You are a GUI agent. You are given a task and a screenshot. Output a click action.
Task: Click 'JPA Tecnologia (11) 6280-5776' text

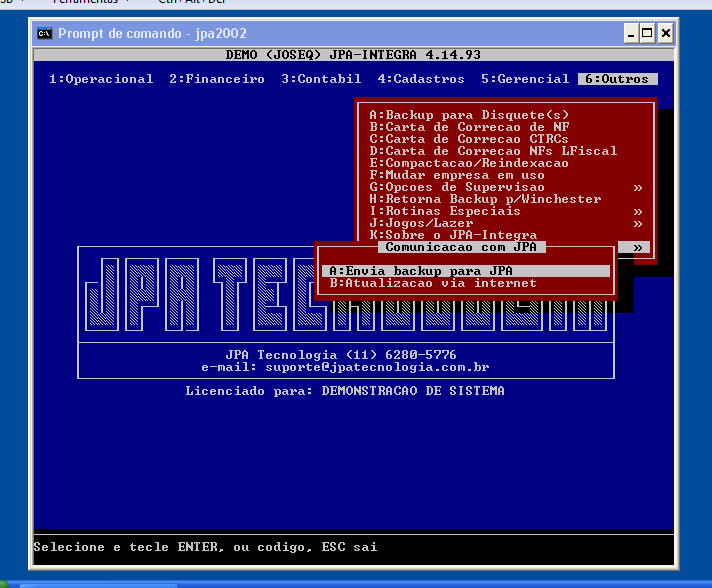pos(341,355)
